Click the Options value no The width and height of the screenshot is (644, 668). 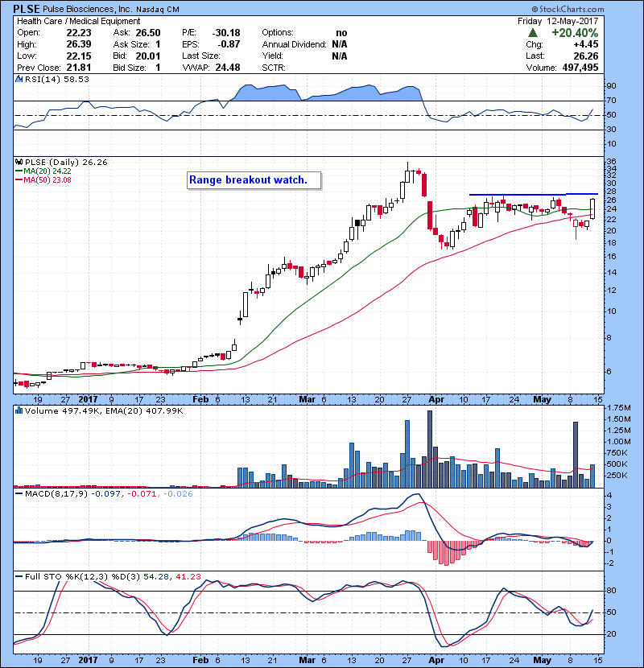[341, 33]
